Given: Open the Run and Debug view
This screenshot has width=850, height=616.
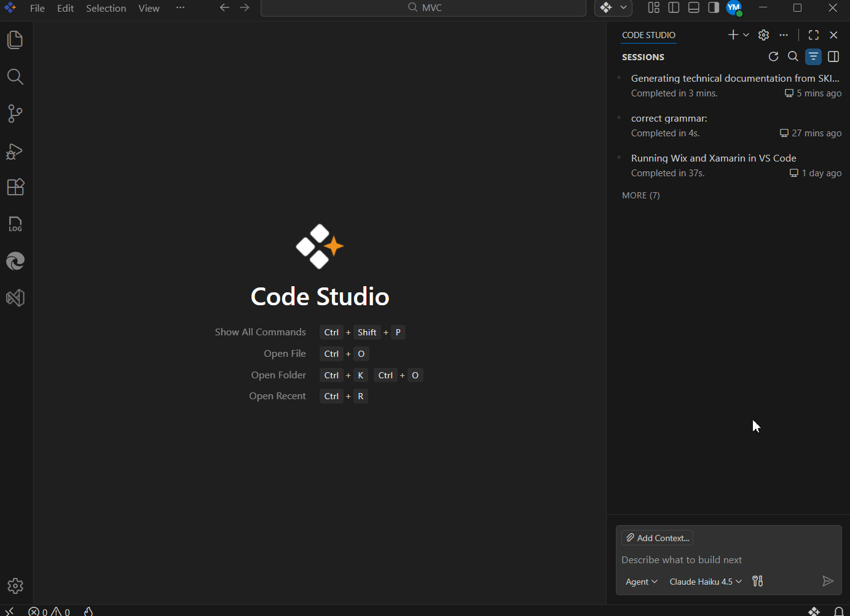Looking at the screenshot, I should tap(15, 151).
